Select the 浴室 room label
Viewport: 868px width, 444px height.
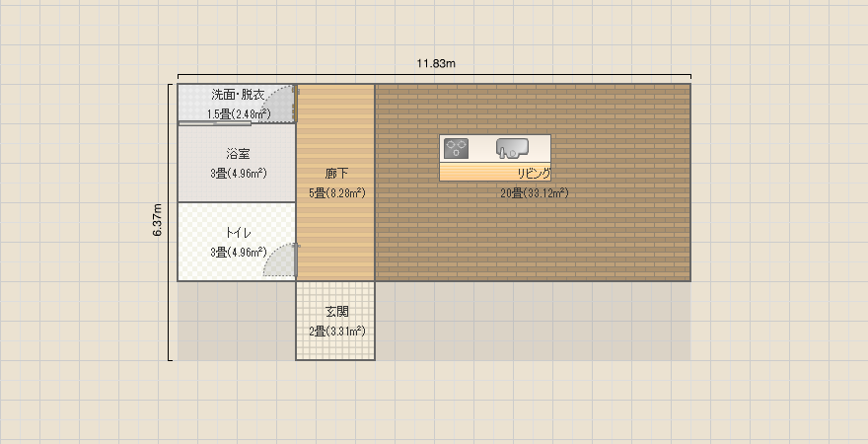[x=238, y=153]
